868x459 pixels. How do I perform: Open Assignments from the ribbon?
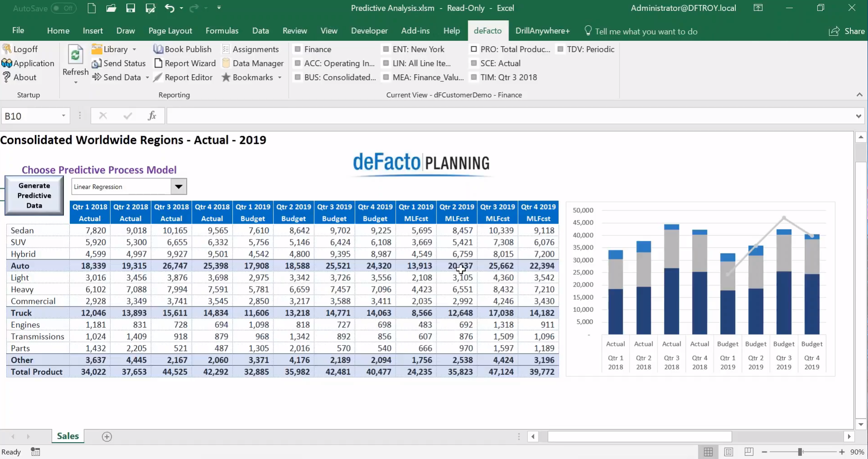pyautogui.click(x=250, y=49)
